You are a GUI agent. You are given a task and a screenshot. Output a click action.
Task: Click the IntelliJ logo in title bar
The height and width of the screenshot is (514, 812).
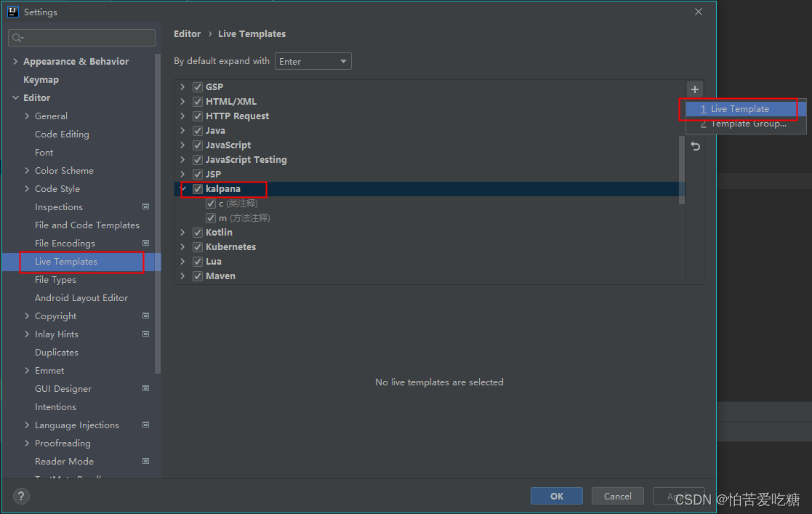click(13, 12)
